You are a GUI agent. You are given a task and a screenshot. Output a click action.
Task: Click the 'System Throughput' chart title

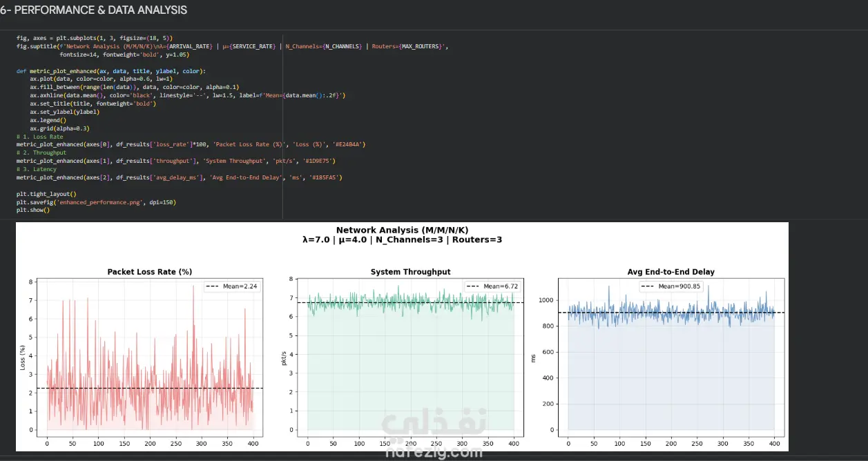[410, 272]
